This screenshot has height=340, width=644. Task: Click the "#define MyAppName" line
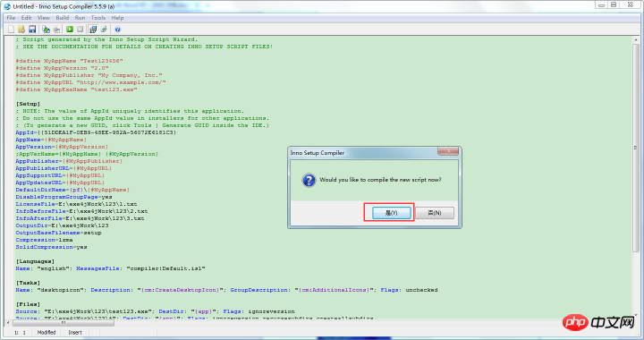coord(69,61)
